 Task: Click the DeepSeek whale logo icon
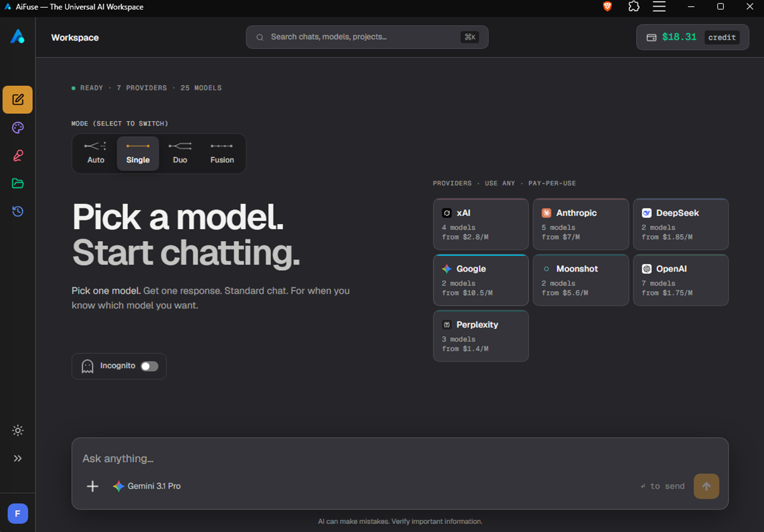[647, 213]
